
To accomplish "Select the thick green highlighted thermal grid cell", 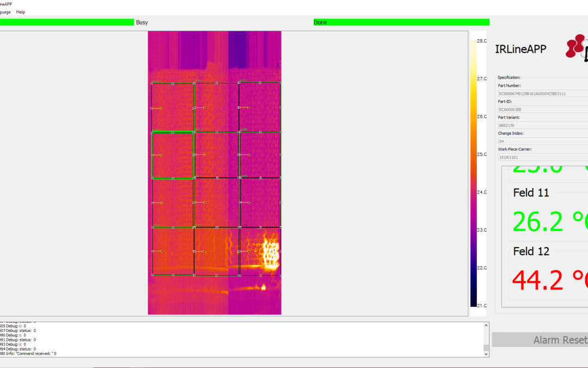I will coord(173,155).
